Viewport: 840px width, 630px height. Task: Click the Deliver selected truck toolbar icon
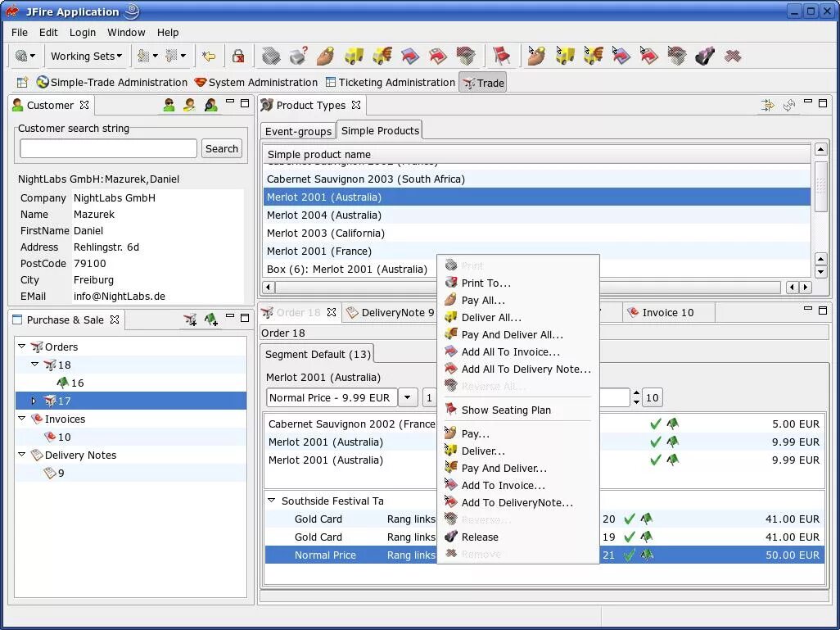(x=565, y=56)
